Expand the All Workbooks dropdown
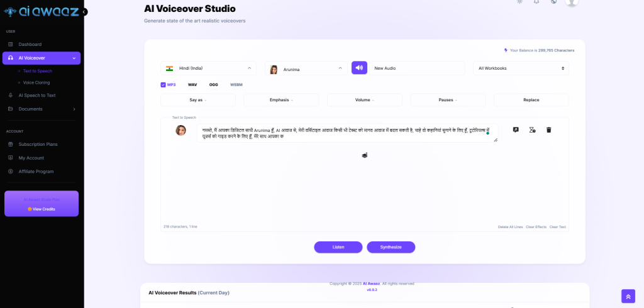This screenshot has height=308, width=644. [x=521, y=68]
